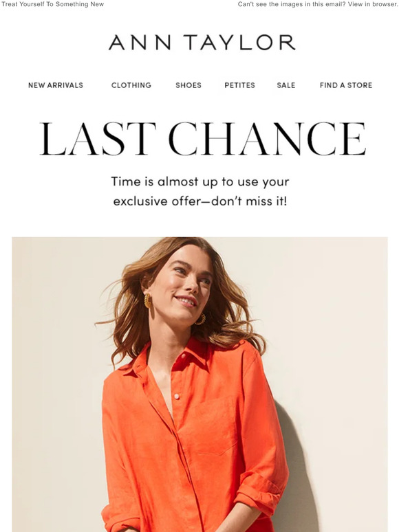Screen dimensions: 399x532
Task: Open the Clothing menu item
Action: point(131,85)
